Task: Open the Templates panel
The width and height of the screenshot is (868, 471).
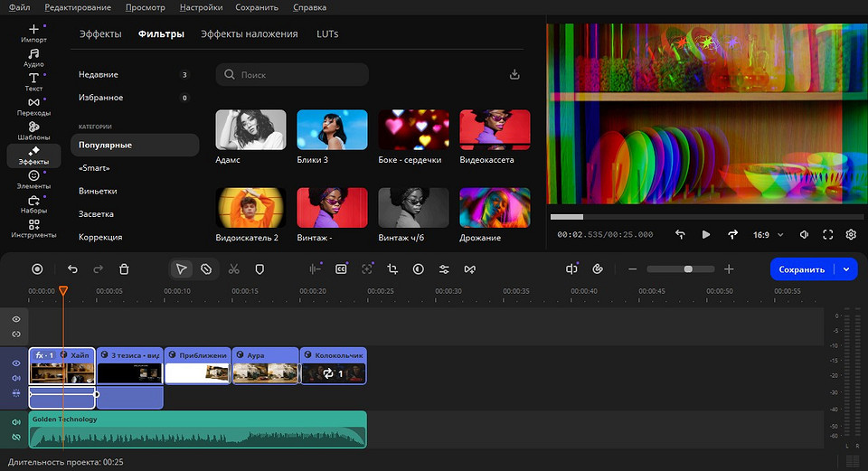Action: coord(33,130)
